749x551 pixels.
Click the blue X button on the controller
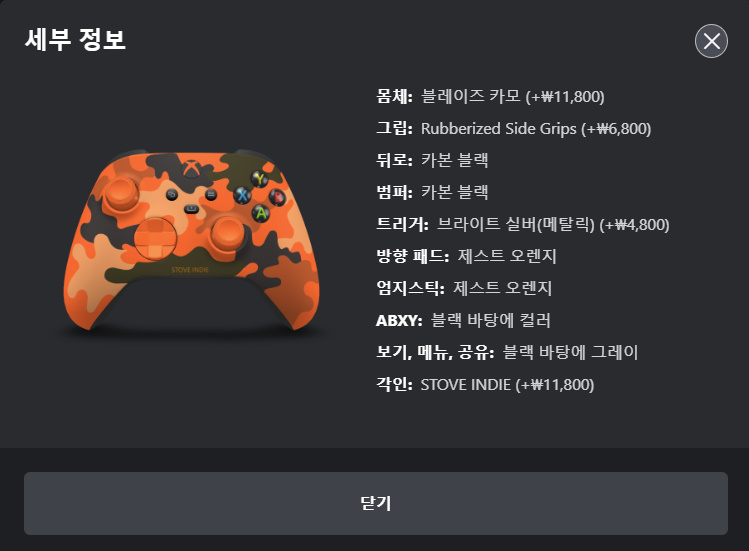(x=242, y=195)
